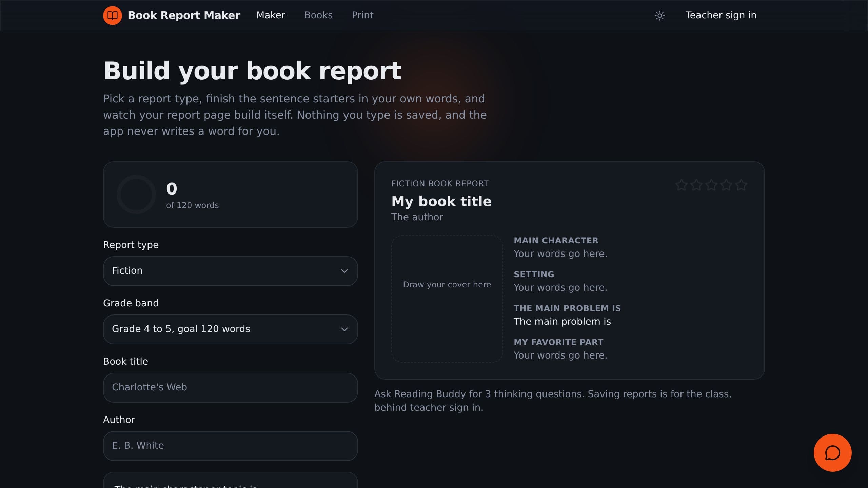
Task: Click the Ask Reading Buddy hint text
Action: coord(553,401)
